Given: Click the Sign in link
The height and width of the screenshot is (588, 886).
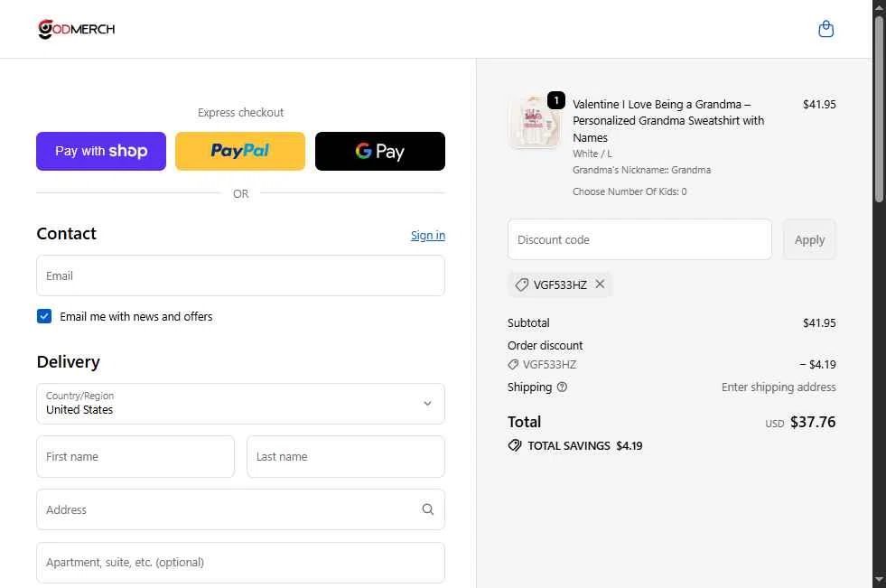Looking at the screenshot, I should pos(428,236).
